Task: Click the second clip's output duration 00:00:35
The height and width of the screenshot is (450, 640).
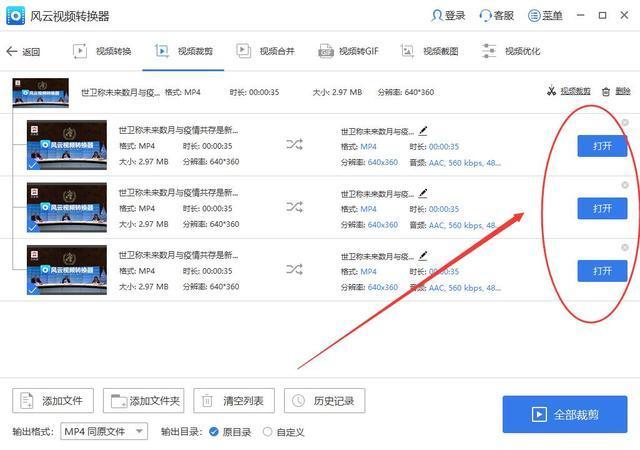Action: click(444, 209)
